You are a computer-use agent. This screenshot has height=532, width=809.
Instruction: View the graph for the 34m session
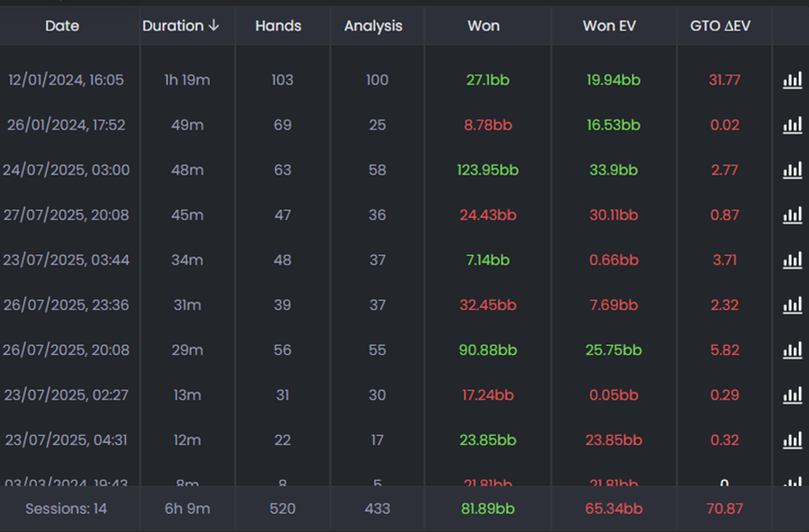[x=792, y=261]
